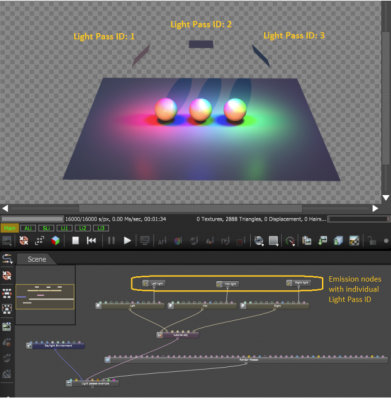Click the swap background image icon
The height and width of the screenshot is (400, 391).
pos(323,240)
